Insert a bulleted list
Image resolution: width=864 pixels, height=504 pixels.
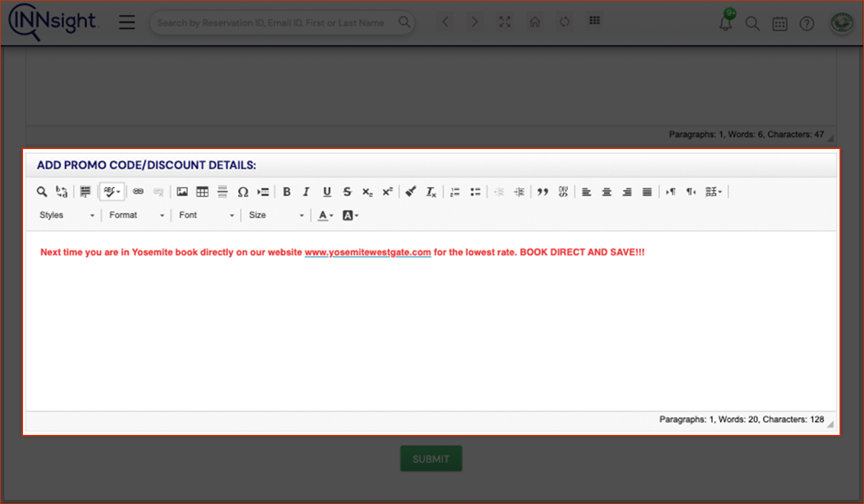475,192
